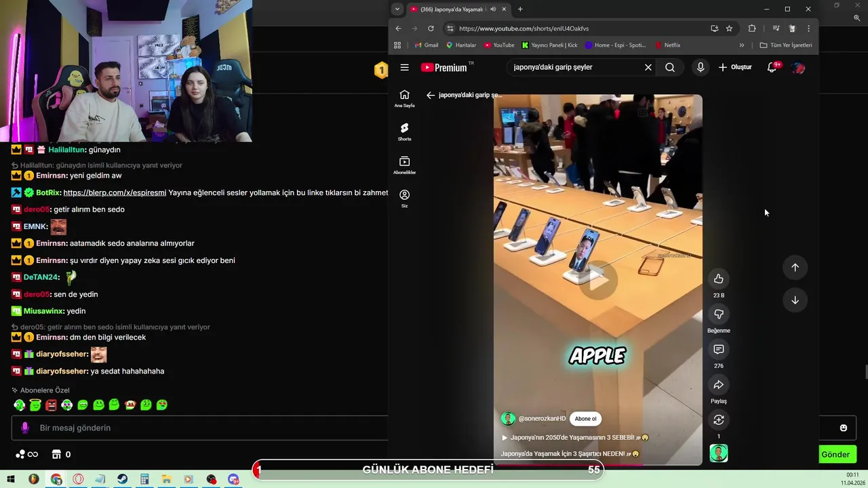Open Chrome media controls icon
This screenshot has width=868, height=488.
tap(776, 28)
